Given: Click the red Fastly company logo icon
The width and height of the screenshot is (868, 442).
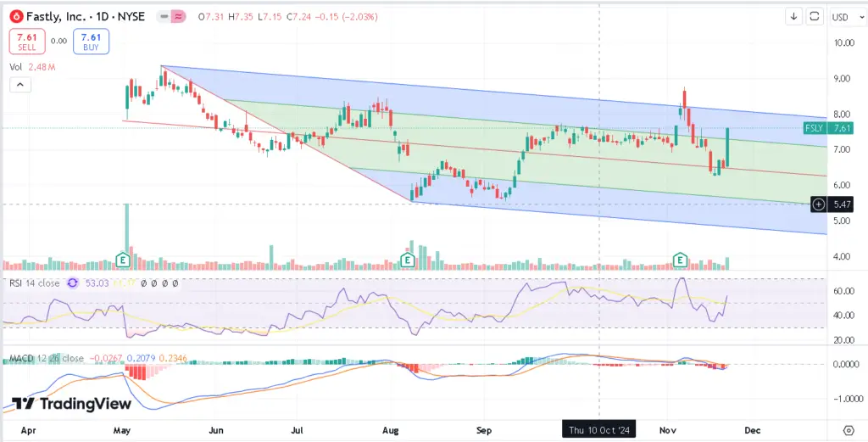Looking at the screenshot, I should [x=17, y=17].
